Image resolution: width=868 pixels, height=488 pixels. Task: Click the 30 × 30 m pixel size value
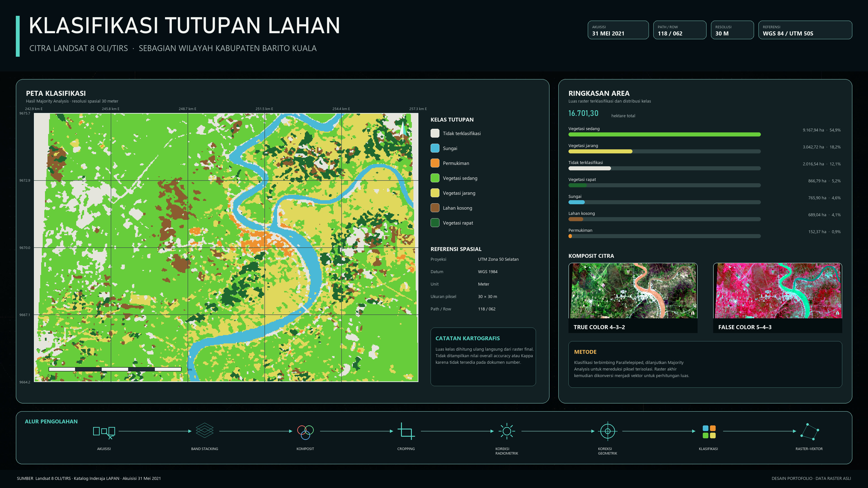(x=487, y=297)
